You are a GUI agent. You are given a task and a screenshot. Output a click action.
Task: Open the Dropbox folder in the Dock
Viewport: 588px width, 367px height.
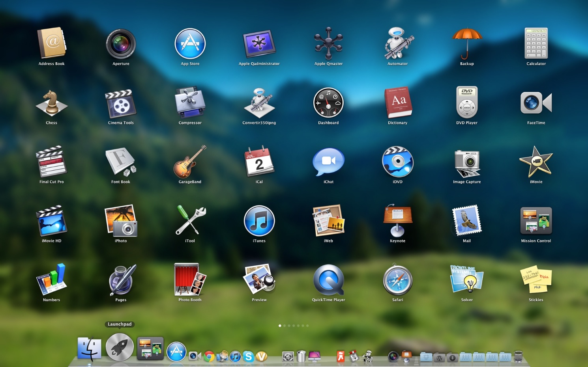click(426, 357)
